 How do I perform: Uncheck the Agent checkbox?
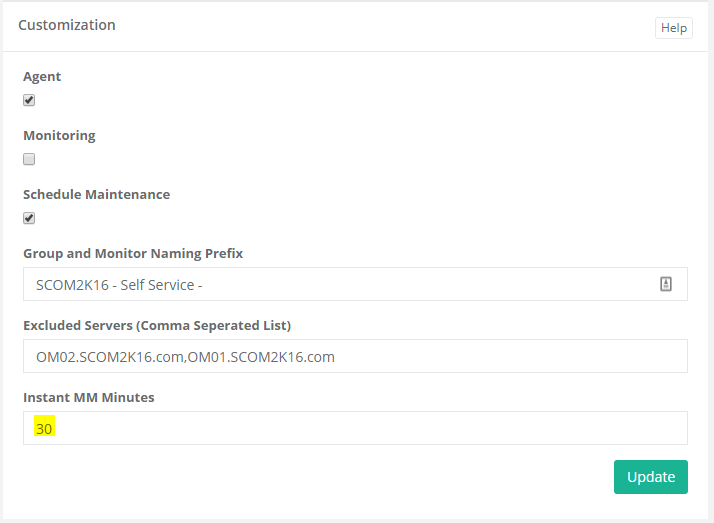coord(29,100)
